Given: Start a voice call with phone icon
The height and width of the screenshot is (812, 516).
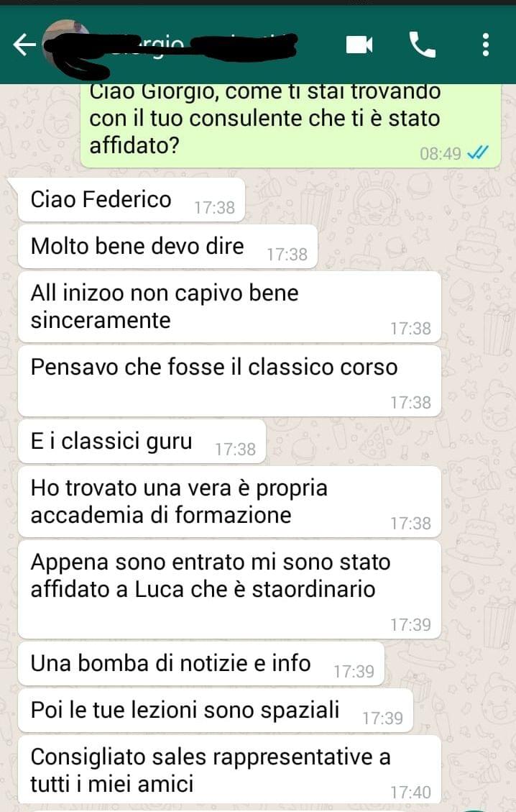Looking at the screenshot, I should [422, 45].
